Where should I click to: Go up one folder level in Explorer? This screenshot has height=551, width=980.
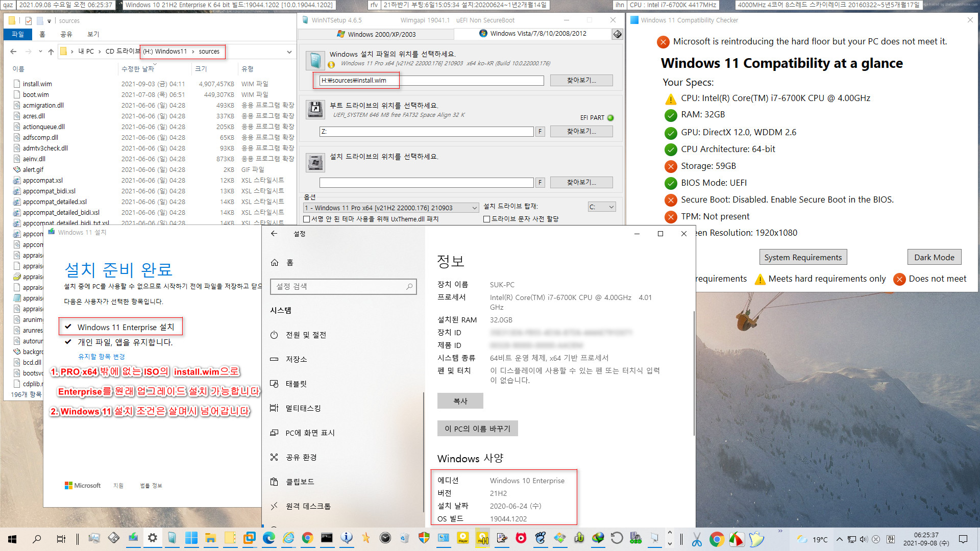click(x=51, y=52)
